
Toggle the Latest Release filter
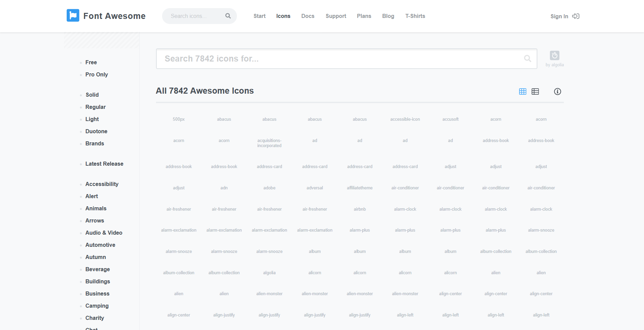pos(104,164)
